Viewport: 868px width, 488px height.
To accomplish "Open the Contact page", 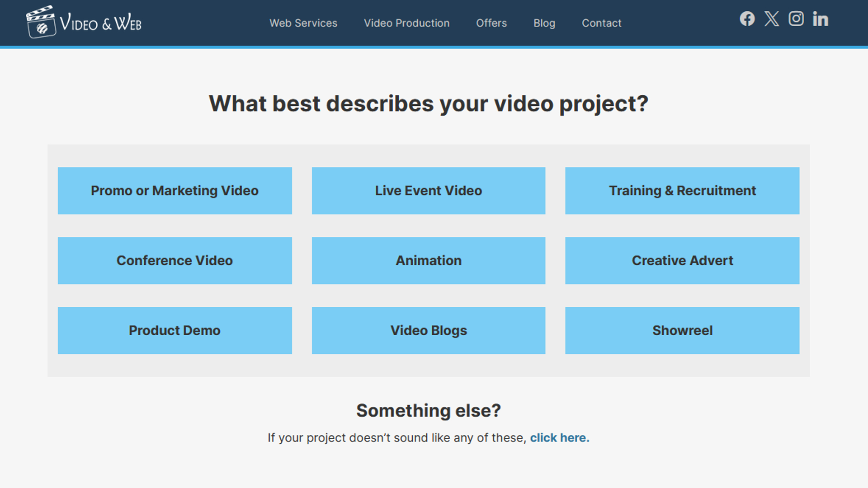I will (x=601, y=23).
